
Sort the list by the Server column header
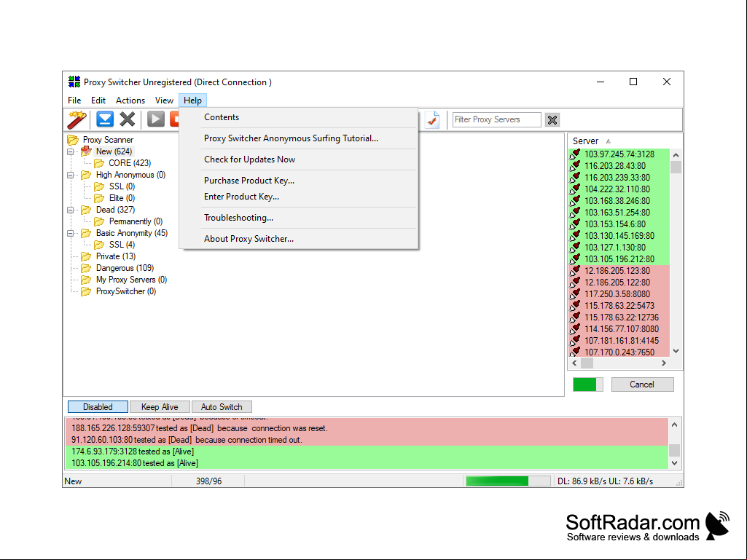[x=585, y=141]
